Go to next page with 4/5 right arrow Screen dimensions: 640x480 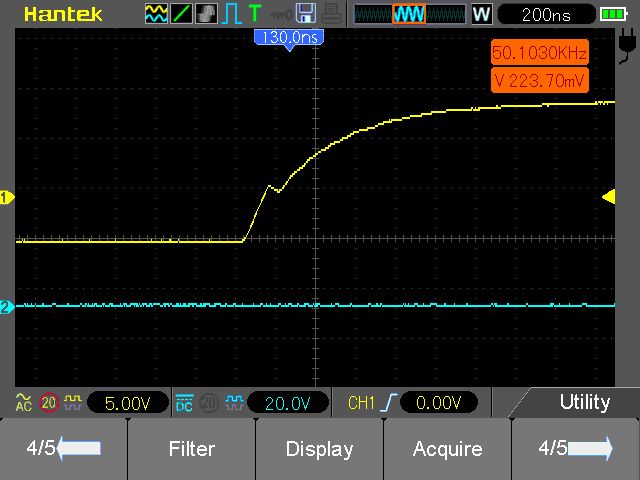(576, 448)
